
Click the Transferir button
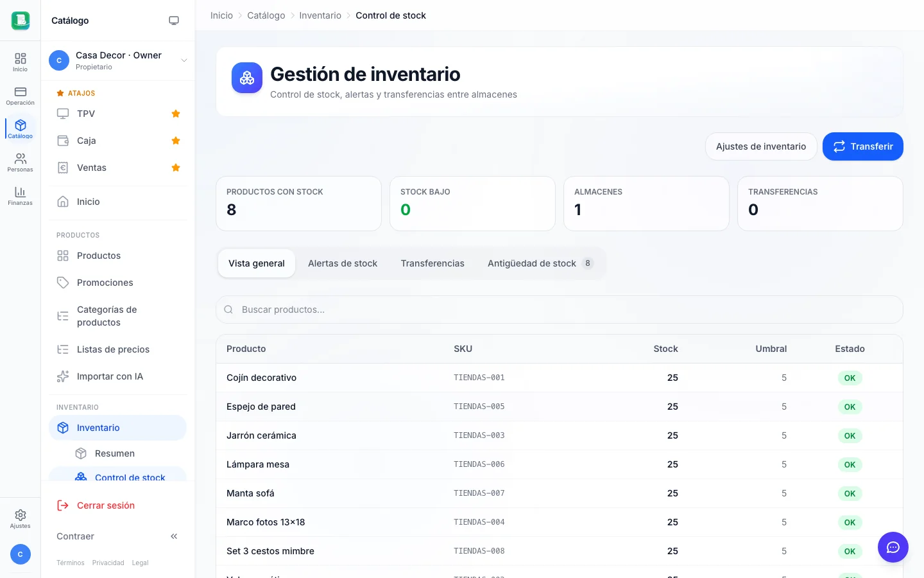tap(863, 146)
